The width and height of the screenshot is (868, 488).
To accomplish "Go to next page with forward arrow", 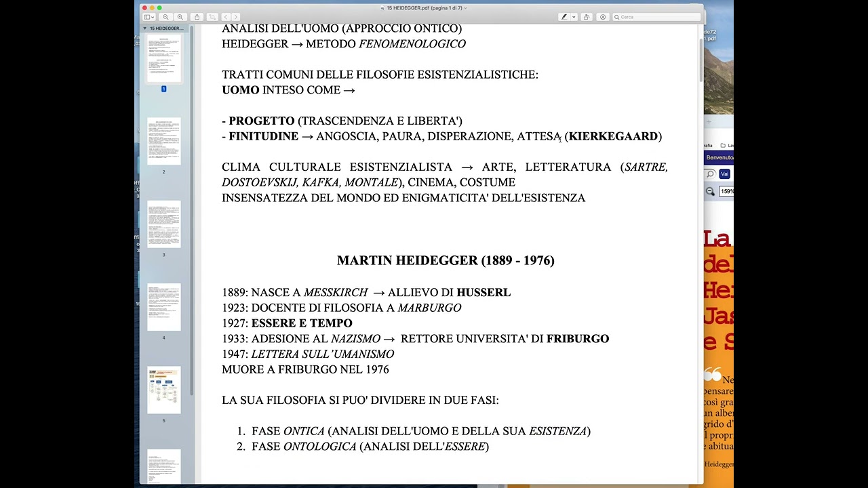I will click(x=235, y=17).
